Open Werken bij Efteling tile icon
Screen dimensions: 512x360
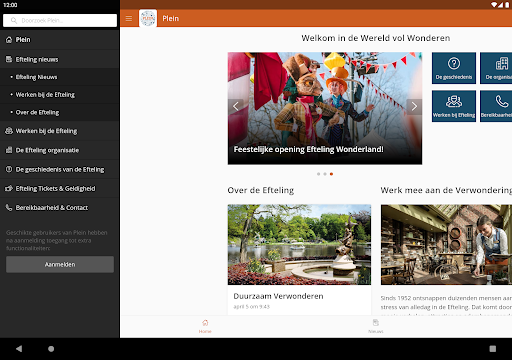click(454, 106)
